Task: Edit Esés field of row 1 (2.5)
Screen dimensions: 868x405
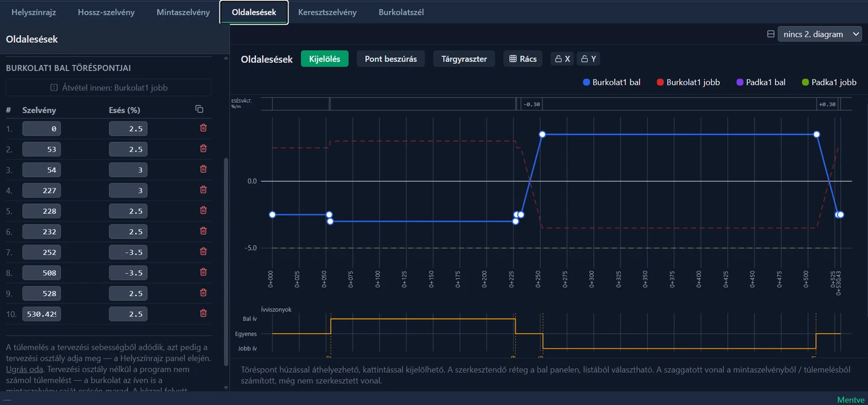Action: pyautogui.click(x=128, y=129)
